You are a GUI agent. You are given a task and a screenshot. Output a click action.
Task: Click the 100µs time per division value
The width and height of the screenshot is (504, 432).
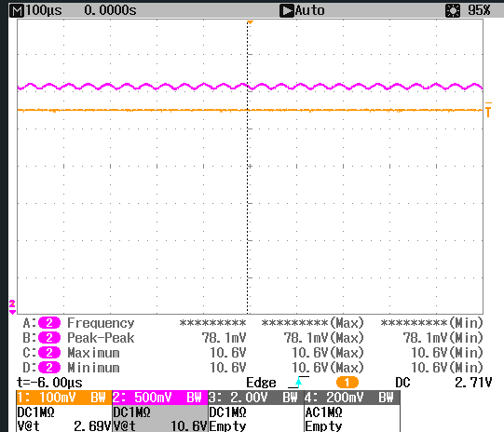[44, 10]
